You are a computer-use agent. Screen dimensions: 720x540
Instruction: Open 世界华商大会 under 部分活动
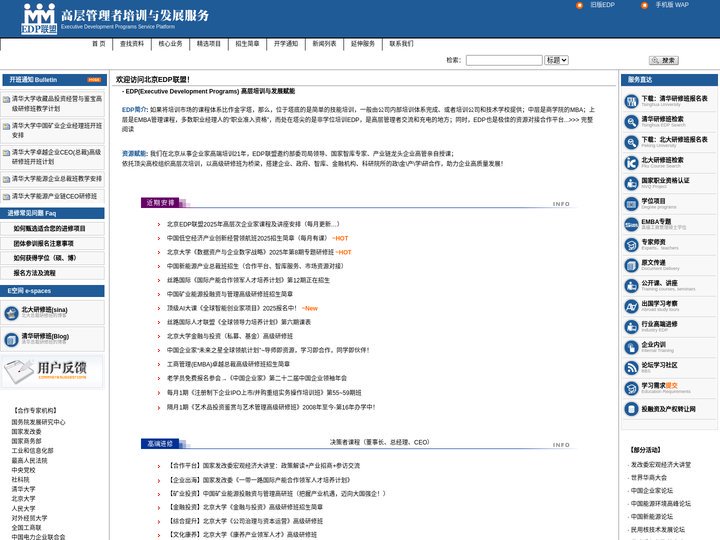(x=648, y=478)
